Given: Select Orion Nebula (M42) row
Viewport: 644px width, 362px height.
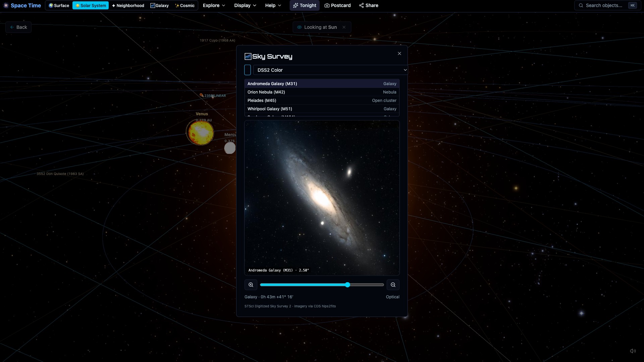Looking at the screenshot, I should click(322, 92).
